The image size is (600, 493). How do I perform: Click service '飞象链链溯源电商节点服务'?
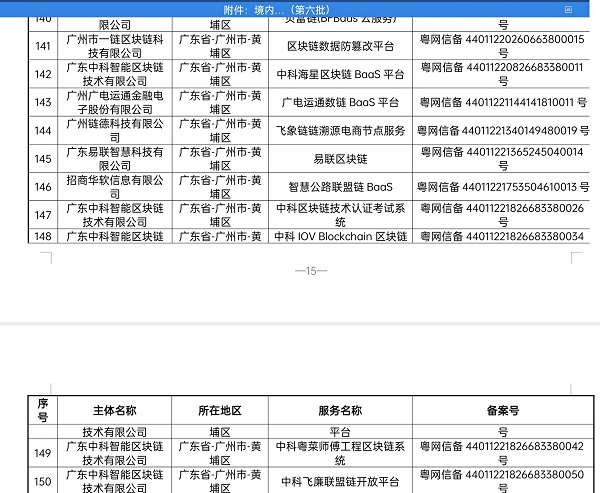pyautogui.click(x=341, y=131)
